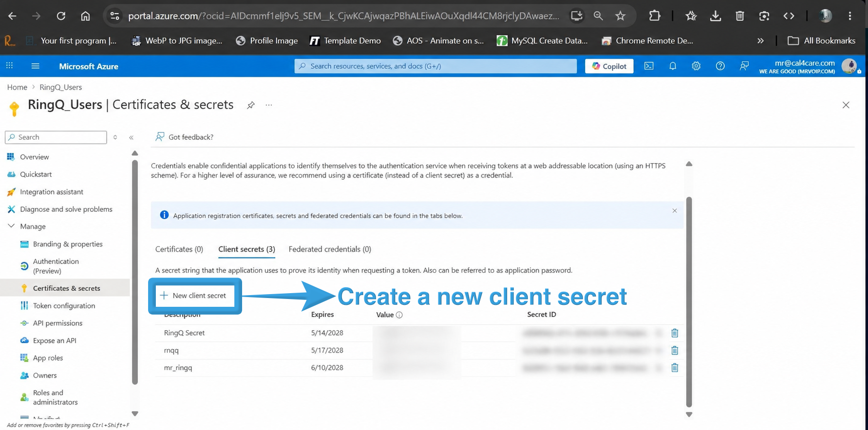Screen dimensions: 868x430
Task: Pin the RingQ_Users blade with the pin icon
Action: (x=250, y=105)
